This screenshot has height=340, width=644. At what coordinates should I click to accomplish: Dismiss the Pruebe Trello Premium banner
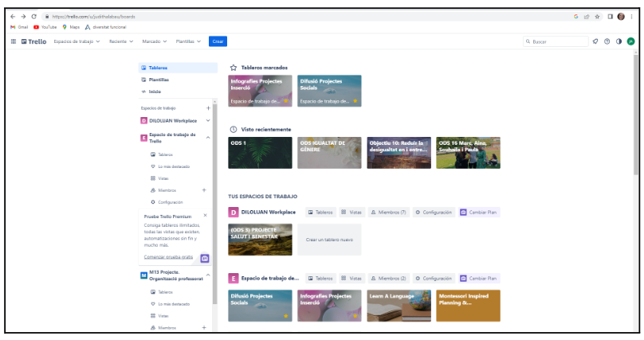coord(206,215)
